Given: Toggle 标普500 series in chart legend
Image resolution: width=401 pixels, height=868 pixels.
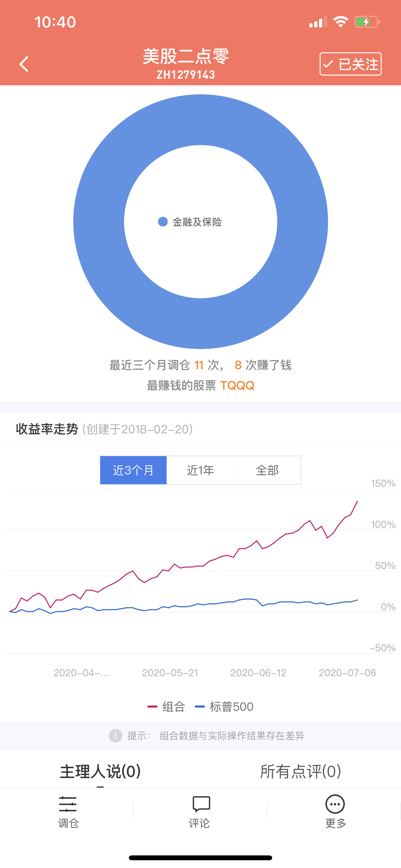Looking at the screenshot, I should pos(224,706).
